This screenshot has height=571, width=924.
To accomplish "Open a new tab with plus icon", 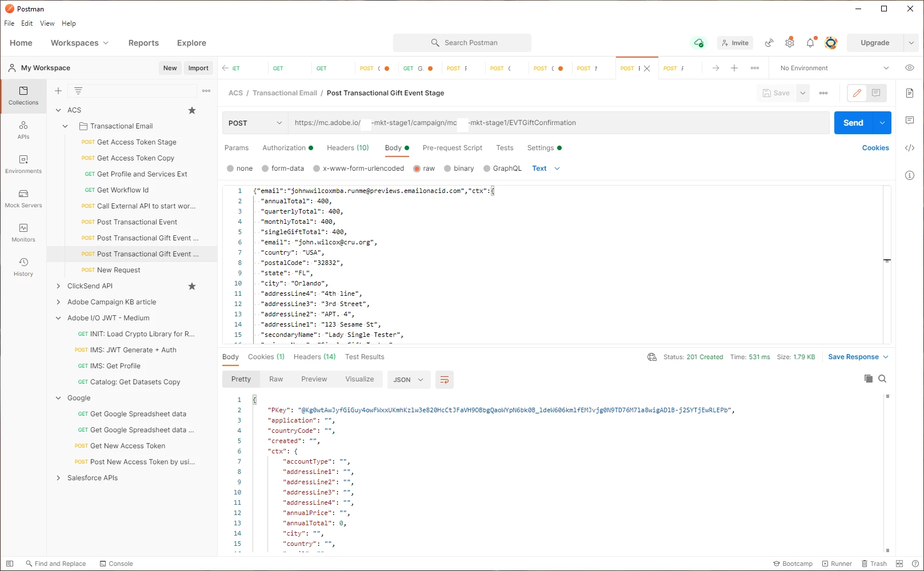I will click(x=734, y=68).
